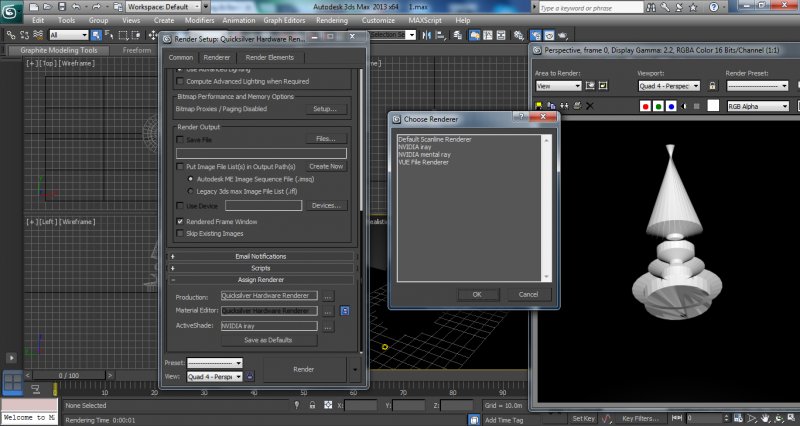Image resolution: width=800 pixels, height=426 pixels.
Task: Toggle the blue channel display
Action: (671, 106)
